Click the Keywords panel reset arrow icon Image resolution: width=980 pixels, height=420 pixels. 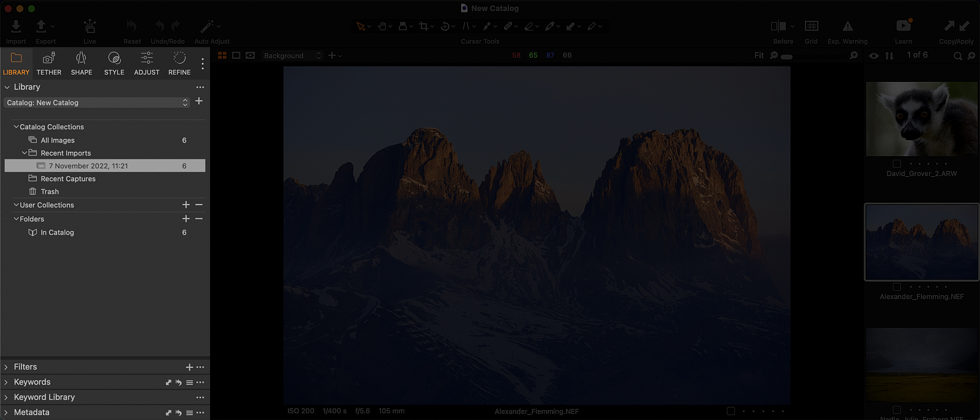(178, 382)
